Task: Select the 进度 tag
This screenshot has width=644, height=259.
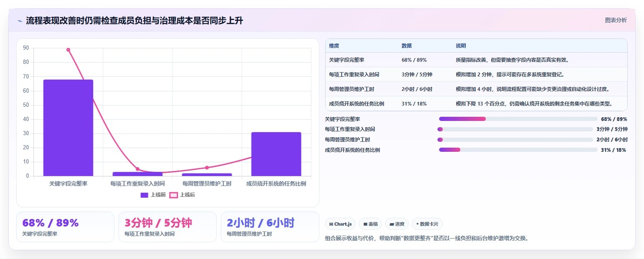Action: tap(397, 224)
